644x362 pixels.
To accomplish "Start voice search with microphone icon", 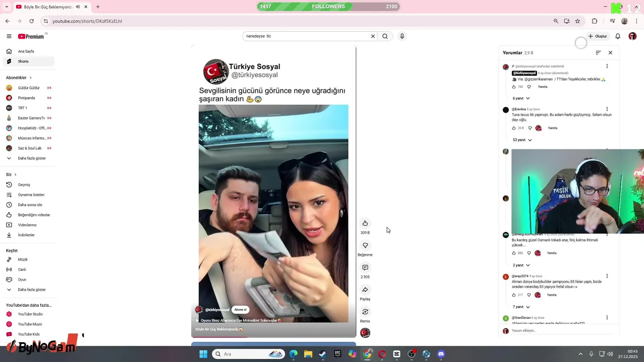I will pos(402,36).
